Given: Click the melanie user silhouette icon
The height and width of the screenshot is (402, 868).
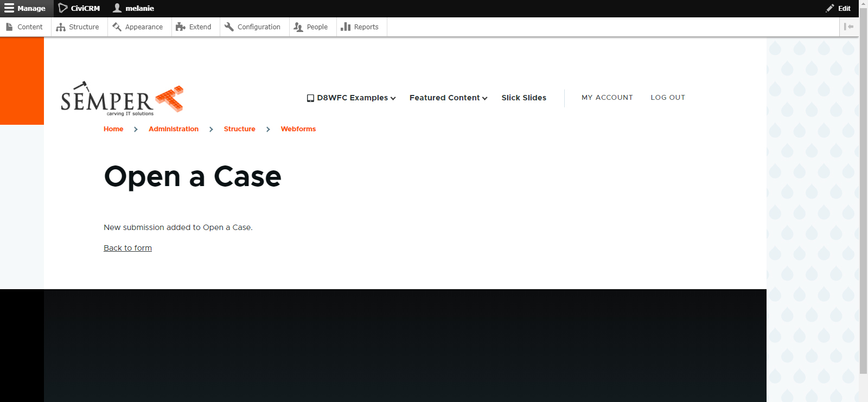Looking at the screenshot, I should click(x=117, y=8).
